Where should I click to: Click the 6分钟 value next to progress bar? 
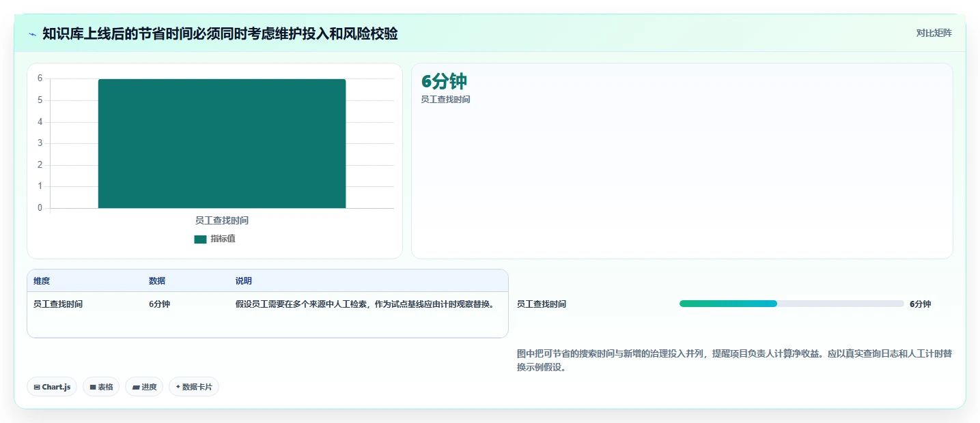(x=920, y=304)
